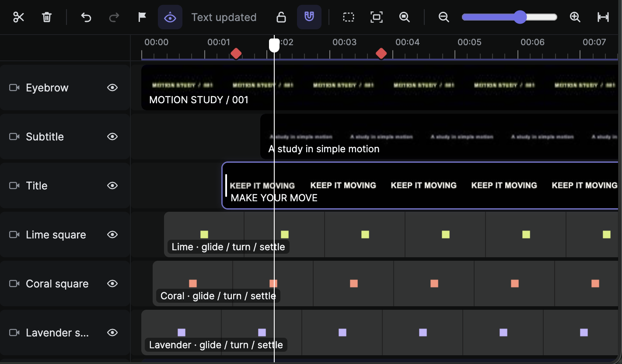
Task: Select the Lavender glide / turn / settle clip
Action: 380,332
